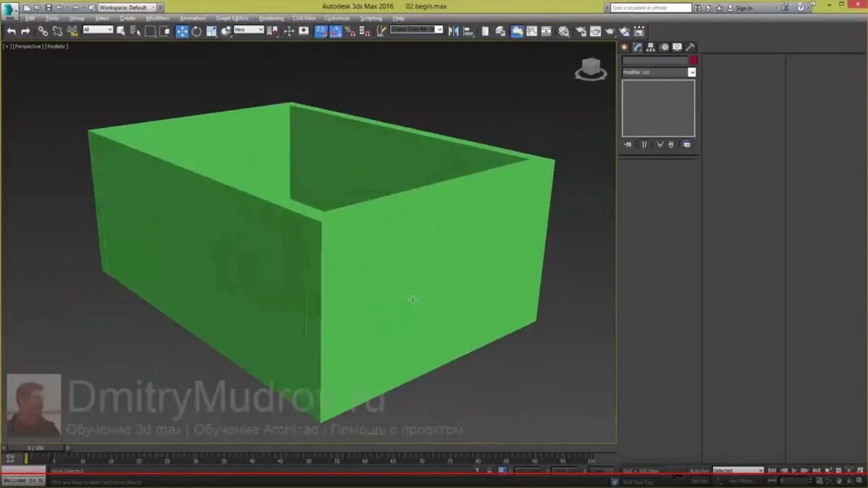Viewport: 868px width, 488px height.
Task: Toggle 2.5D Snap on
Action: click(x=321, y=31)
